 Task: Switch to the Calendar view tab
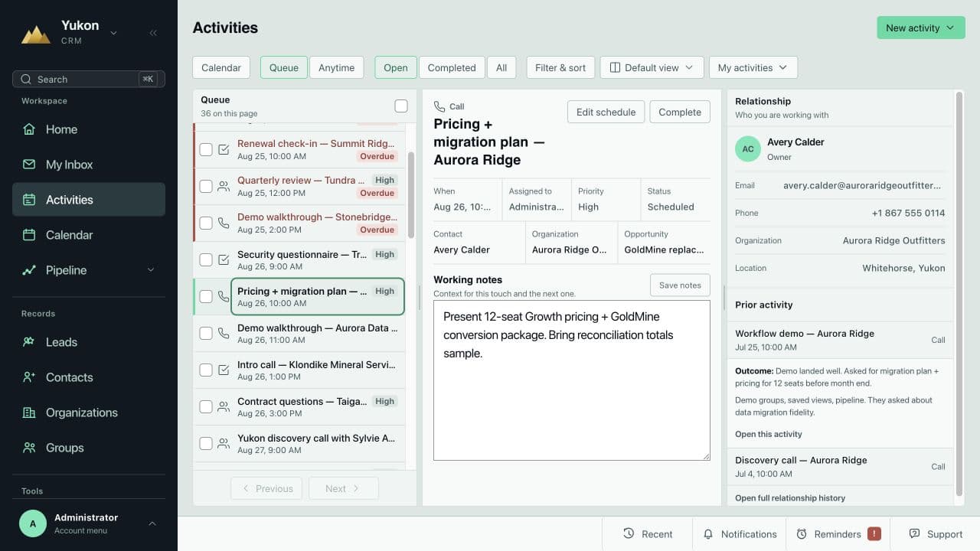(x=221, y=67)
